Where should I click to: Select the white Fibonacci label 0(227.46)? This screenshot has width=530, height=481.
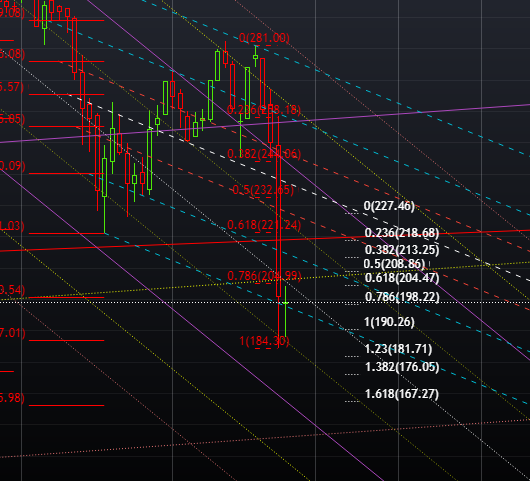pos(389,206)
